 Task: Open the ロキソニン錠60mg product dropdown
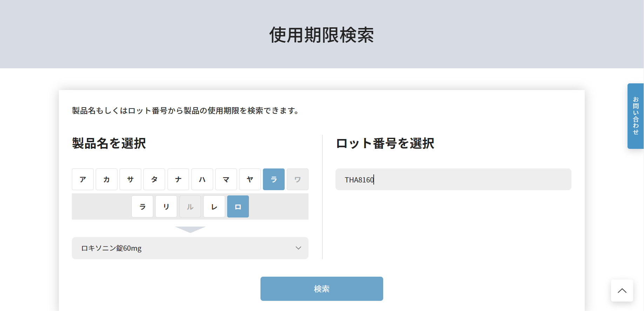click(182, 248)
